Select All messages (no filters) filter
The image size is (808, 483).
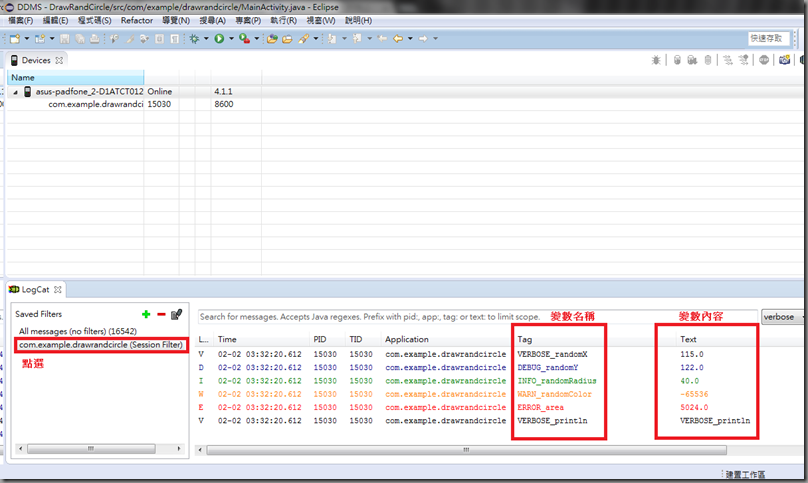click(78, 331)
